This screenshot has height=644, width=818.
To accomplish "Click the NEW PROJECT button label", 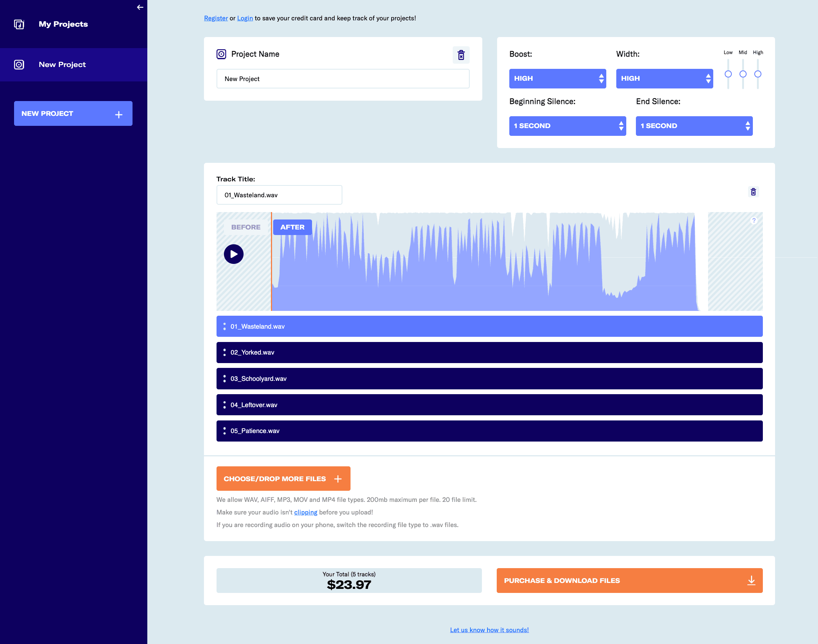I will (47, 114).
